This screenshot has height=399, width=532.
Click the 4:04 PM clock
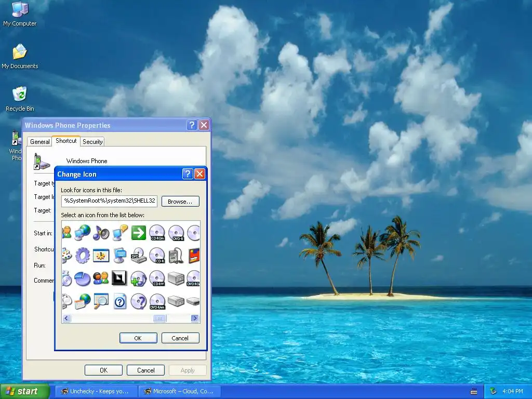[513, 391]
